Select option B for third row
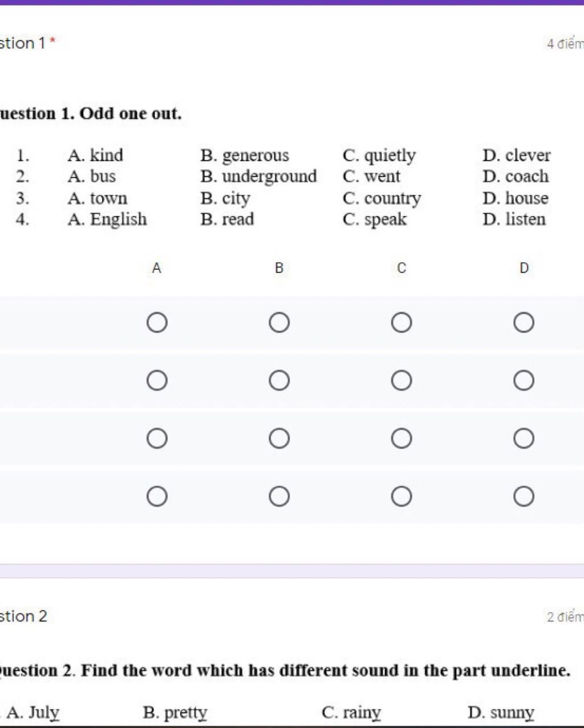584x728 pixels. pos(279,438)
